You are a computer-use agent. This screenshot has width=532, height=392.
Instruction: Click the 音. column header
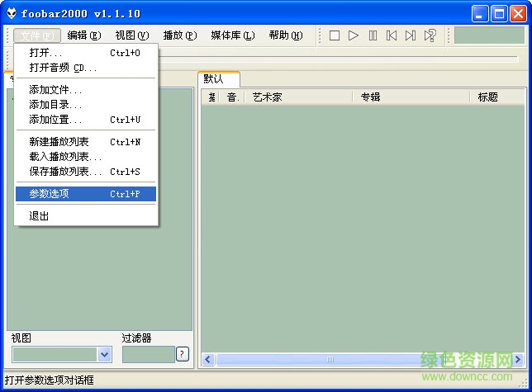(x=232, y=97)
